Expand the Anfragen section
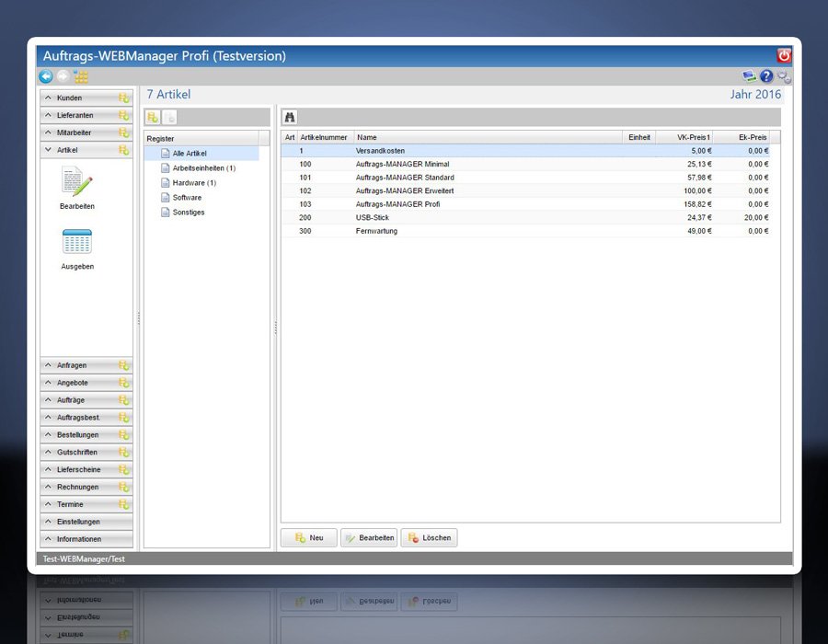The width and height of the screenshot is (828, 644). 86,365
